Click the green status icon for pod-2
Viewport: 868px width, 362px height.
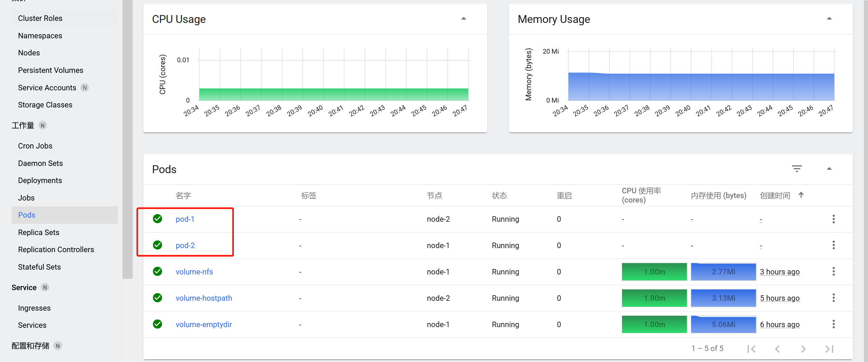click(157, 245)
